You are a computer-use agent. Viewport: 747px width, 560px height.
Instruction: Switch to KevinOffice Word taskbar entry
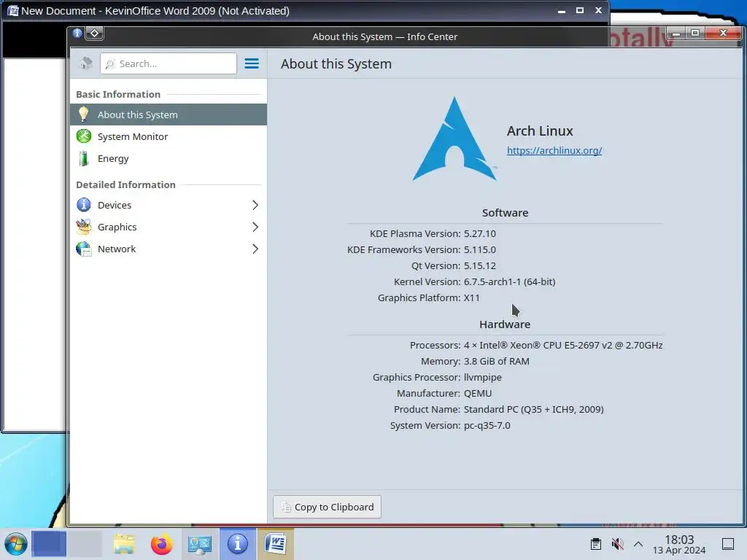coord(275,544)
